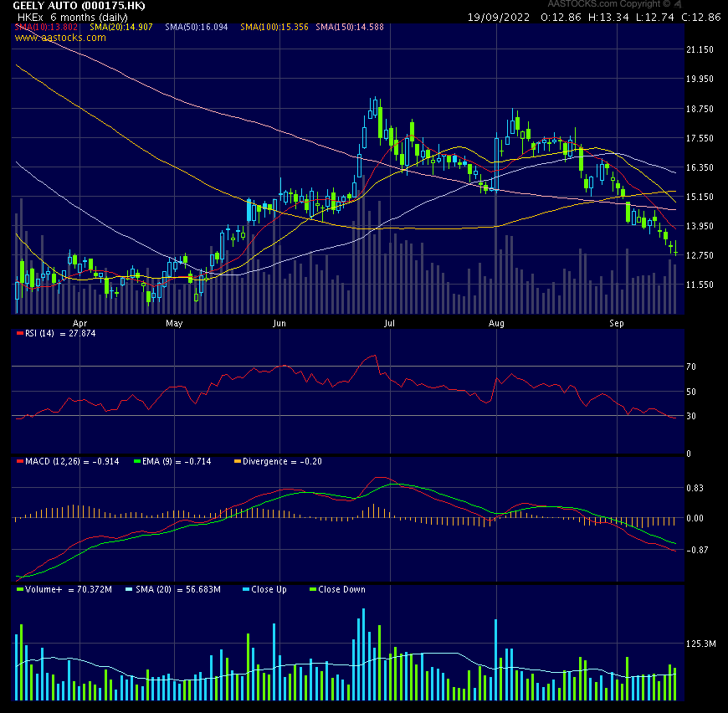Click the Jul label on the time axis
The width and height of the screenshot is (728, 713).
point(387,322)
